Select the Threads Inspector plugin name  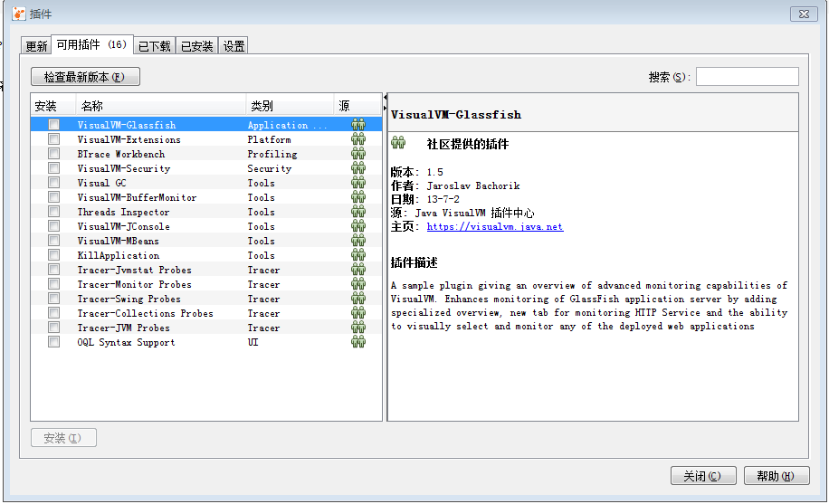pyautogui.click(x=123, y=212)
